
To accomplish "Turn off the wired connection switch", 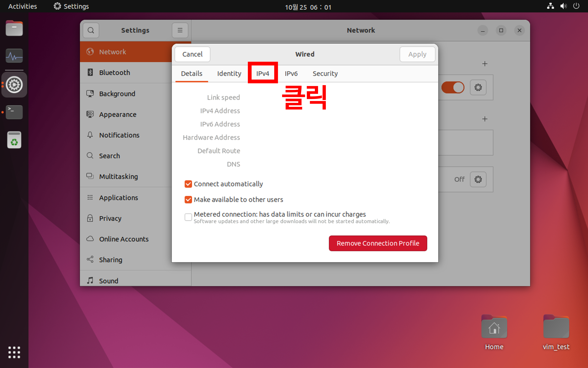I will coord(453,87).
